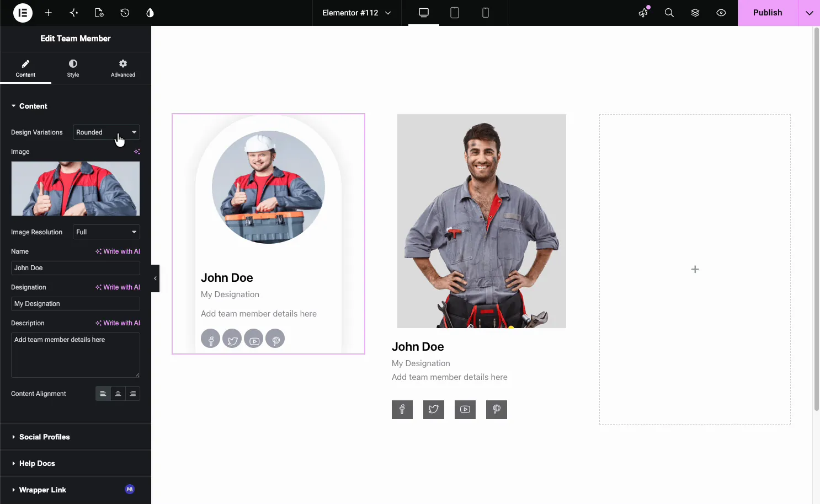Click the purple M badge on Wrapper Link
The height and width of the screenshot is (504, 820).
click(x=130, y=489)
